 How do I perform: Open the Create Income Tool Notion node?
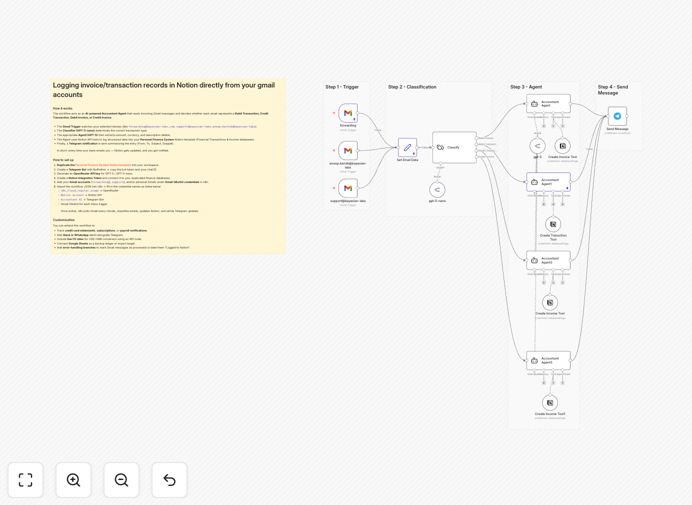tap(550, 302)
